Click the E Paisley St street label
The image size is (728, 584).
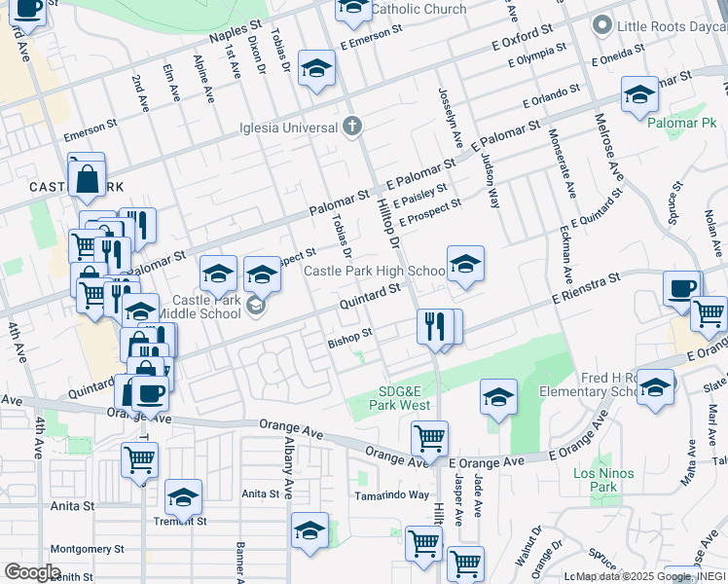point(420,196)
